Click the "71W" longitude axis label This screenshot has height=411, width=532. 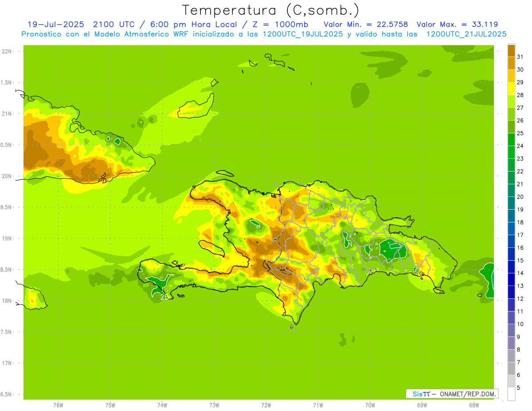(318, 405)
